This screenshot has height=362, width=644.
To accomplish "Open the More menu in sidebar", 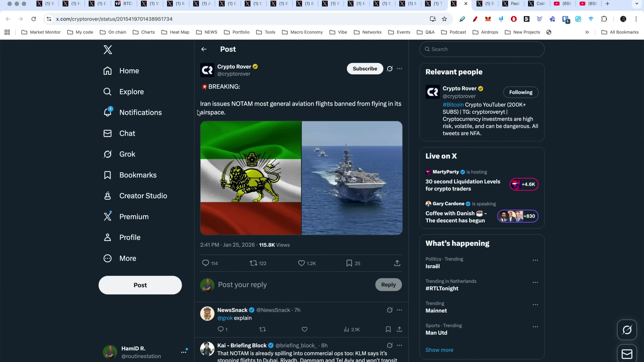I will coord(120,258).
